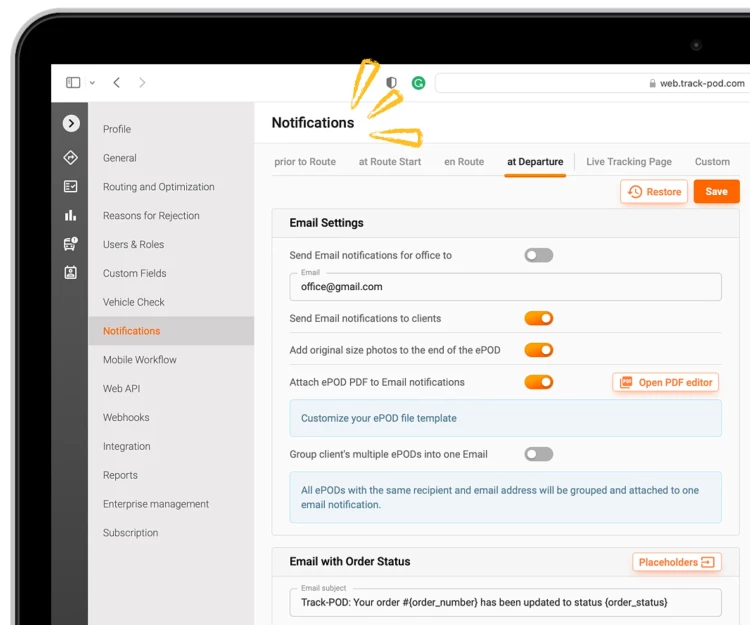Click the Restore button
The image size is (750, 625).
pyautogui.click(x=654, y=192)
